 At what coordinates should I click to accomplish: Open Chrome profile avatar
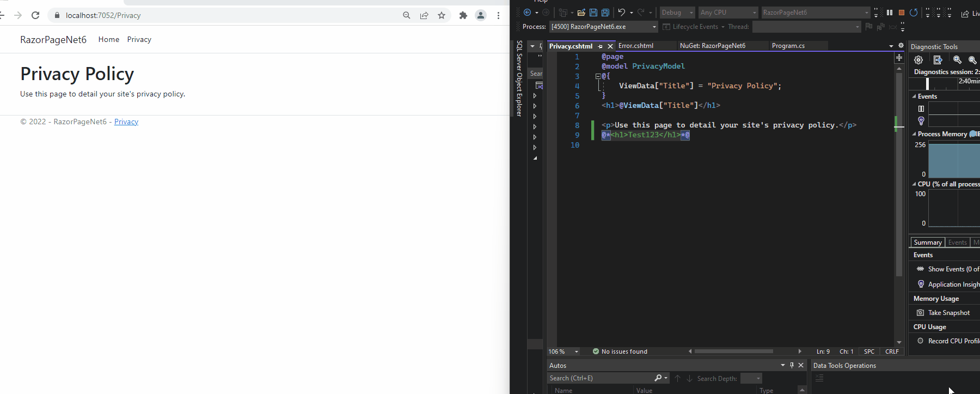(x=481, y=15)
